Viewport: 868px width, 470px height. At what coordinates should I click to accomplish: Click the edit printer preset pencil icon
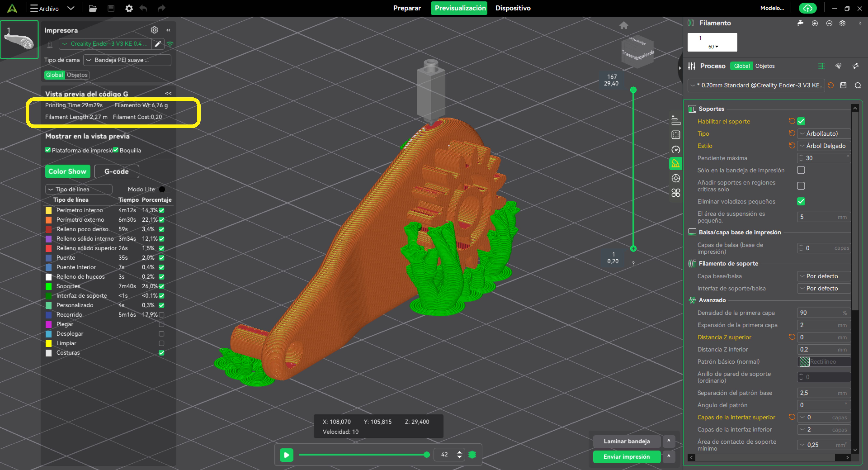click(158, 44)
